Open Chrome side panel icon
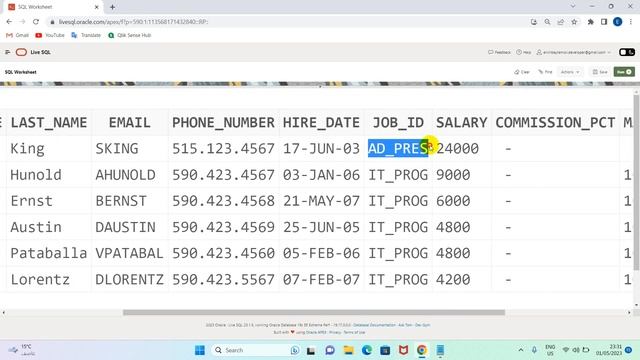The height and width of the screenshot is (360, 640). tap(604, 22)
